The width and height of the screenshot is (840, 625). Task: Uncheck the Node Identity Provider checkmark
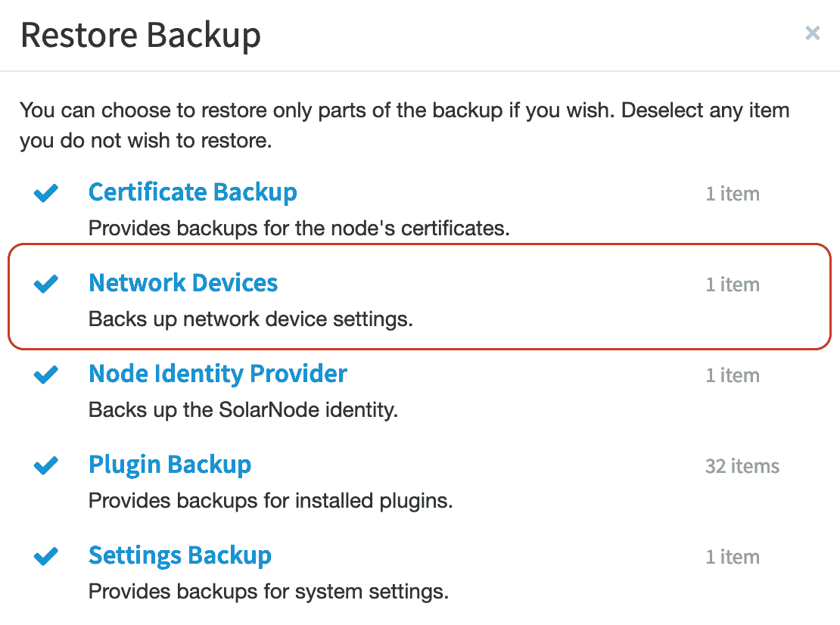pyautogui.click(x=46, y=375)
